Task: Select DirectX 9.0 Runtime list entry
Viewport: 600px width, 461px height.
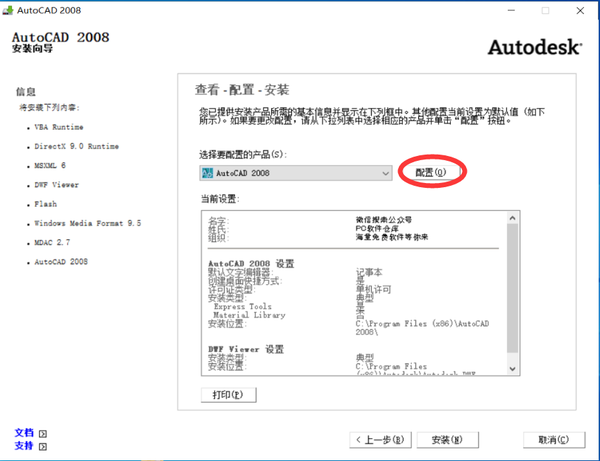Action: (77, 146)
